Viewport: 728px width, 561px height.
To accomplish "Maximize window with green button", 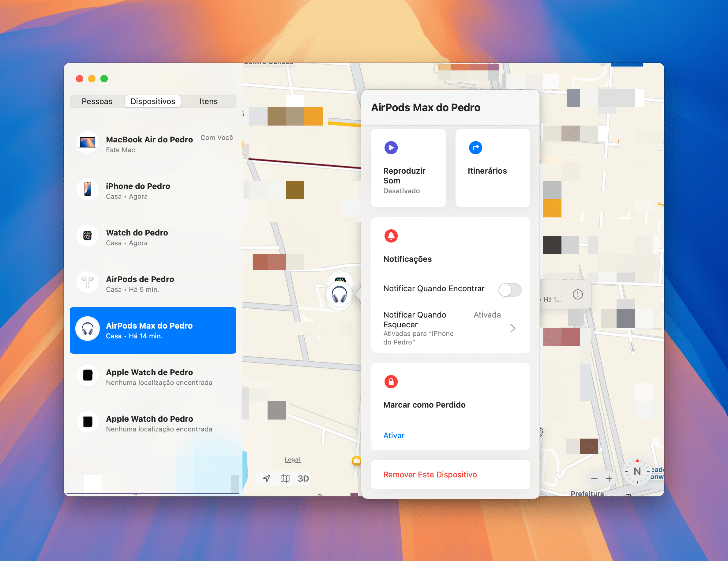I will pos(104,79).
